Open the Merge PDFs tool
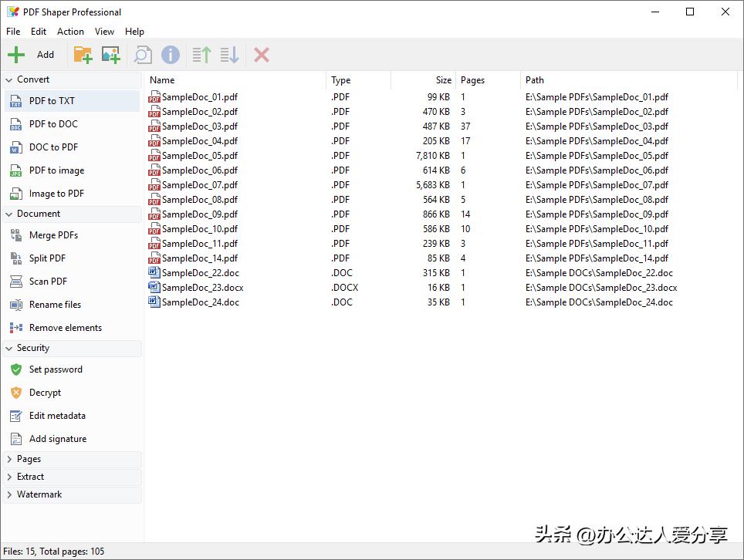Image resolution: width=744 pixels, height=560 pixels. pyautogui.click(x=72, y=234)
